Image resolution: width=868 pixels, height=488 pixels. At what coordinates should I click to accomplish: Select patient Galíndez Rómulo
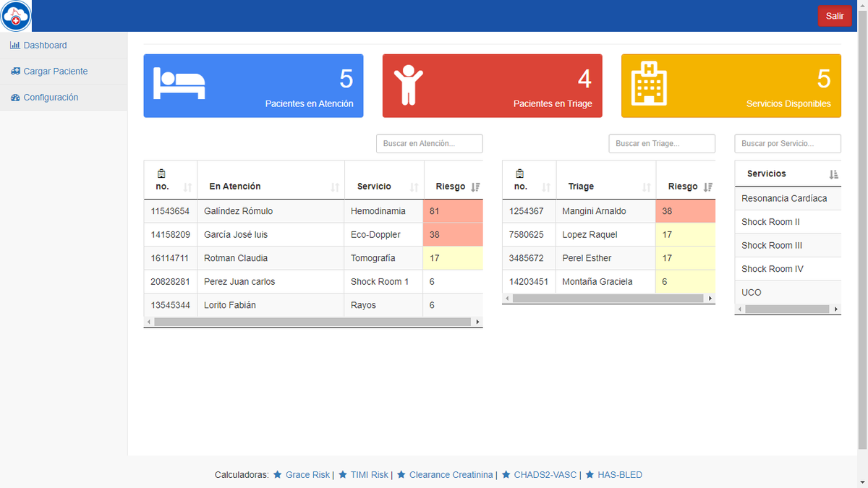pos(239,211)
